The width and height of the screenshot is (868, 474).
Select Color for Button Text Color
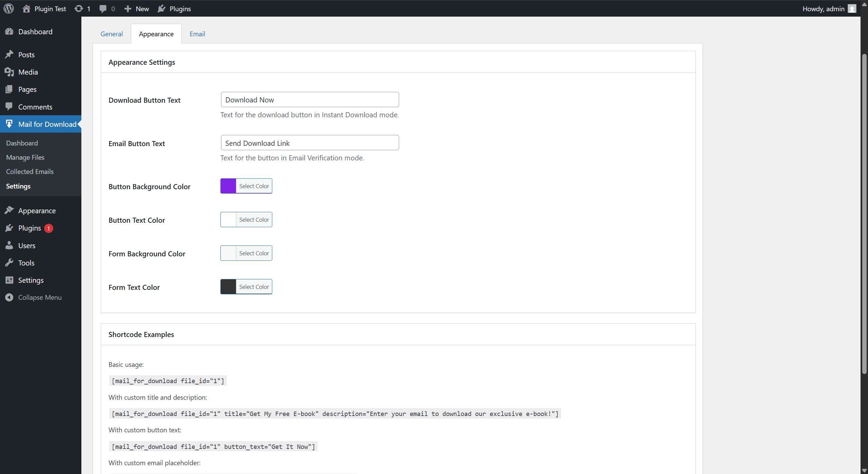coord(254,220)
